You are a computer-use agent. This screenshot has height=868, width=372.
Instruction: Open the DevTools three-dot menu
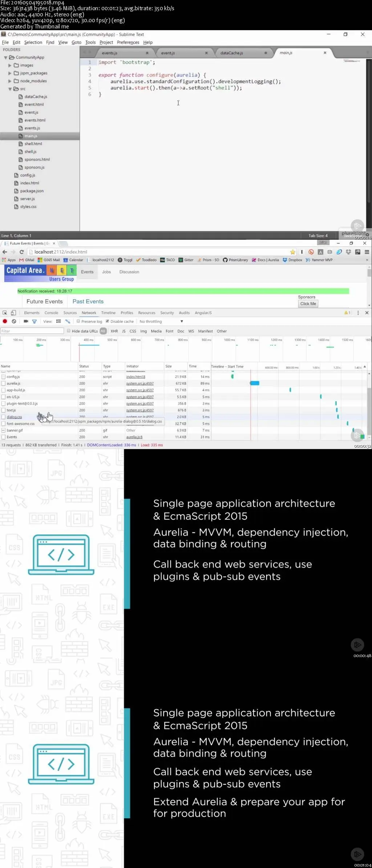[x=358, y=313]
